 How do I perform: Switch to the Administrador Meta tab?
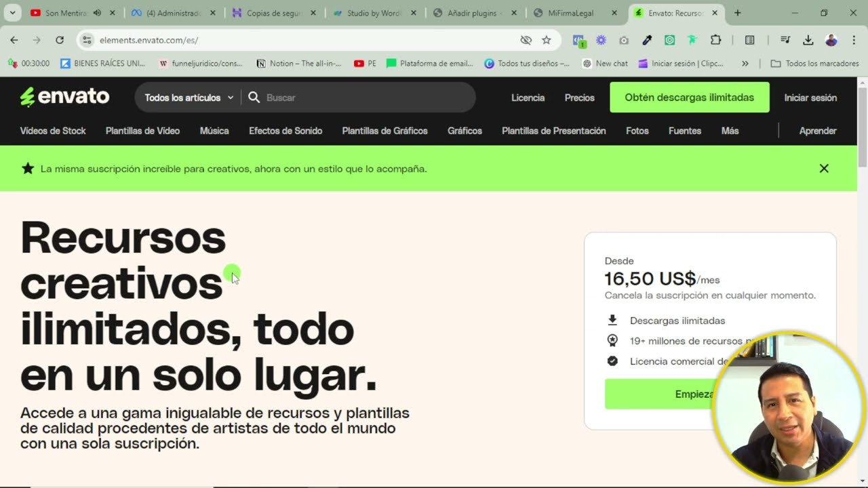click(x=172, y=13)
